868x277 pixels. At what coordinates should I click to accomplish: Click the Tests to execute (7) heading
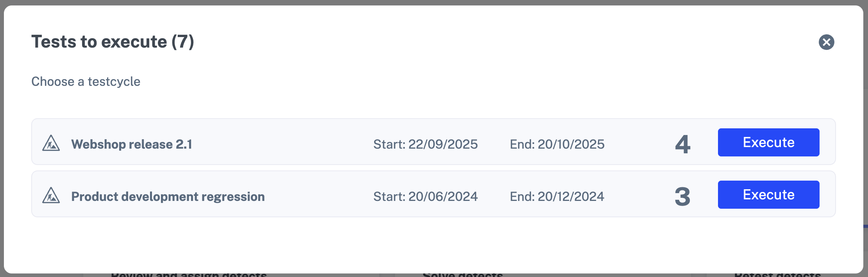click(113, 42)
